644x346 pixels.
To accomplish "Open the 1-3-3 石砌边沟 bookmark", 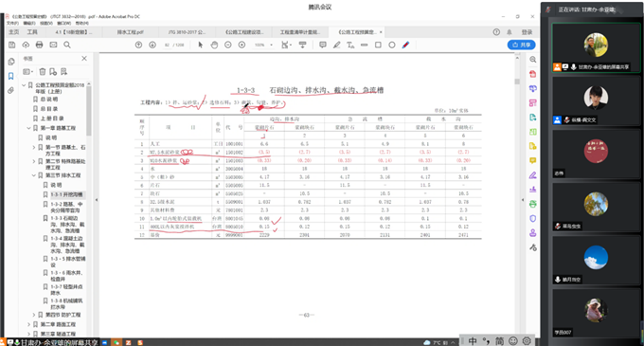I will click(67, 225).
